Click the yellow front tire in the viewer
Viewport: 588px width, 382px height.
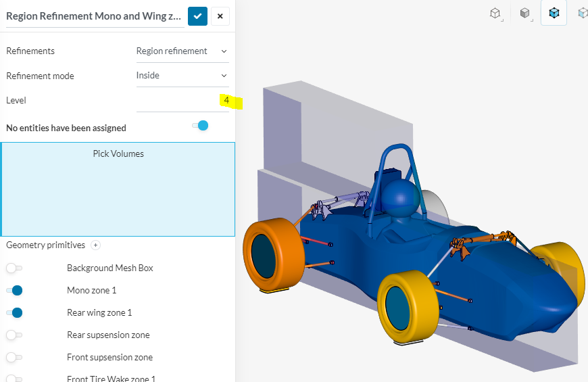pyautogui.click(x=408, y=308)
